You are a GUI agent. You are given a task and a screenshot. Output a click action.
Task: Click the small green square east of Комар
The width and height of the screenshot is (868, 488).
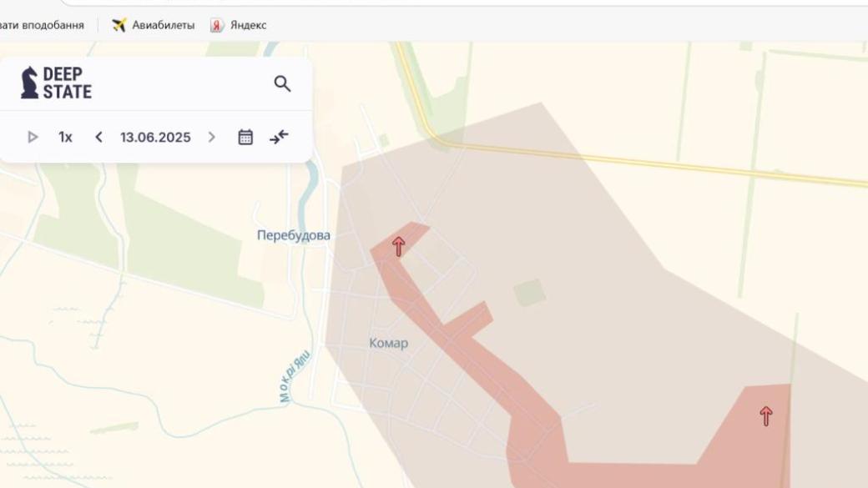point(529,293)
